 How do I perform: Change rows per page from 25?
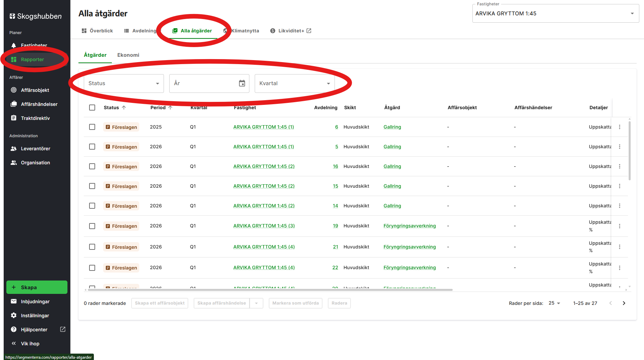(x=555, y=303)
